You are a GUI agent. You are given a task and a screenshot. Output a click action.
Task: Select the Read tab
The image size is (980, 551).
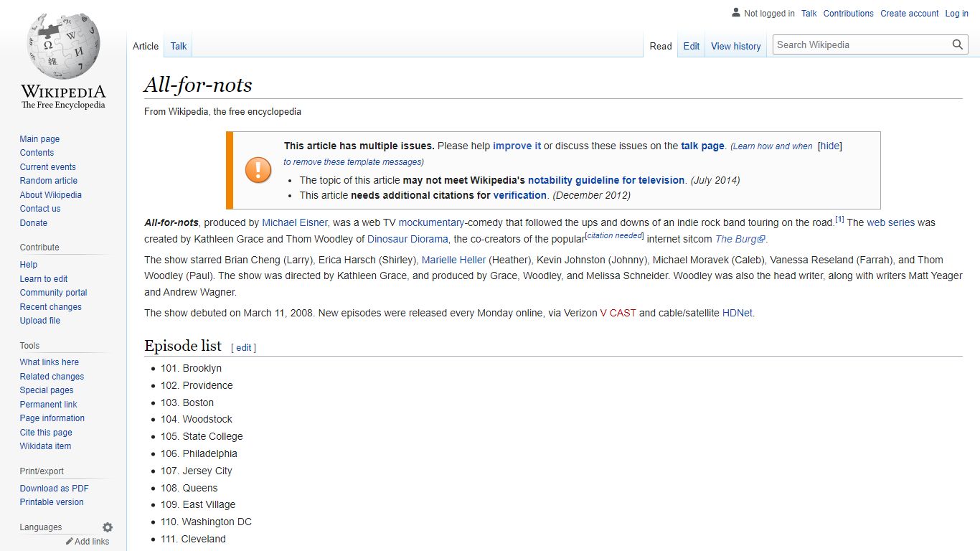[x=661, y=46]
